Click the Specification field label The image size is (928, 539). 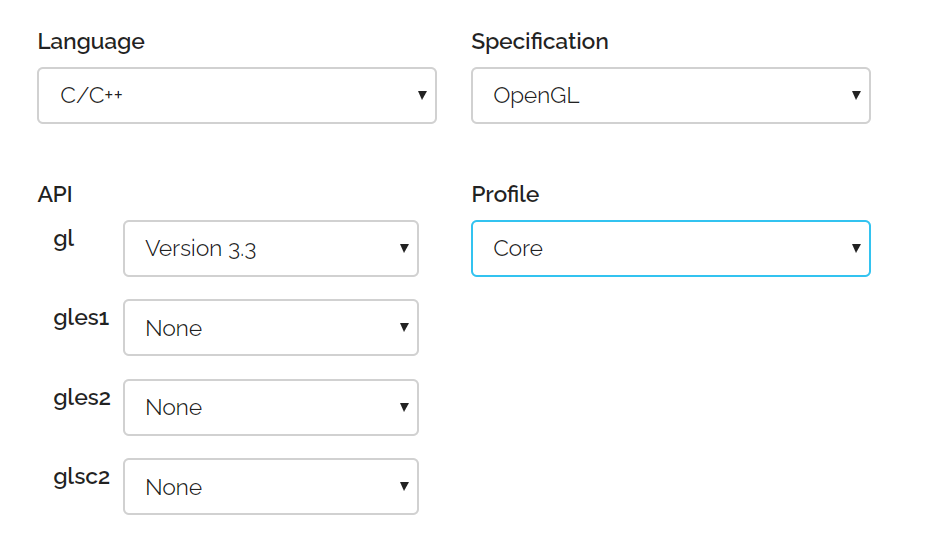click(x=540, y=42)
